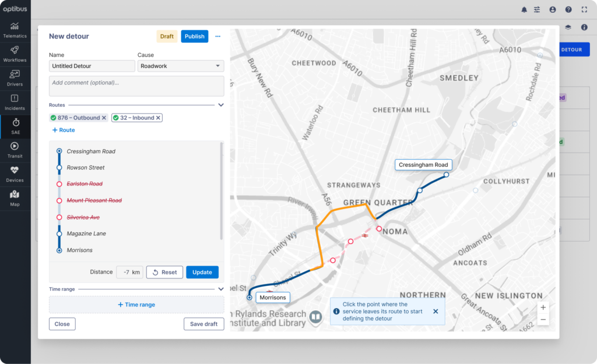Add a route with + Route
Screen dimensions: 597x364
(64, 130)
